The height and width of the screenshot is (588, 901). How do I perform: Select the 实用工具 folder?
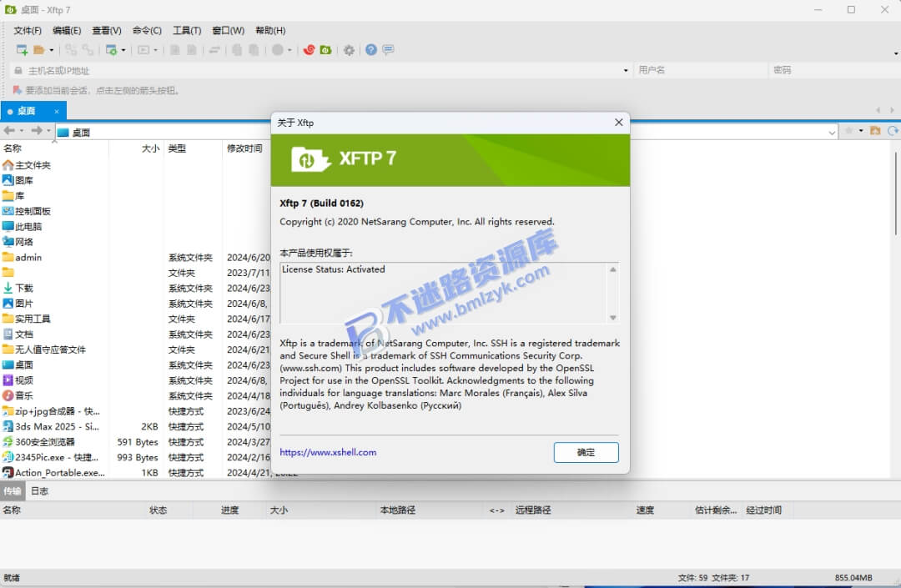(x=27, y=319)
